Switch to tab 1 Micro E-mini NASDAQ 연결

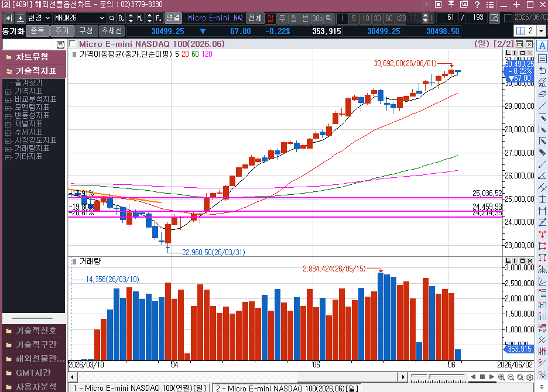click(x=139, y=388)
